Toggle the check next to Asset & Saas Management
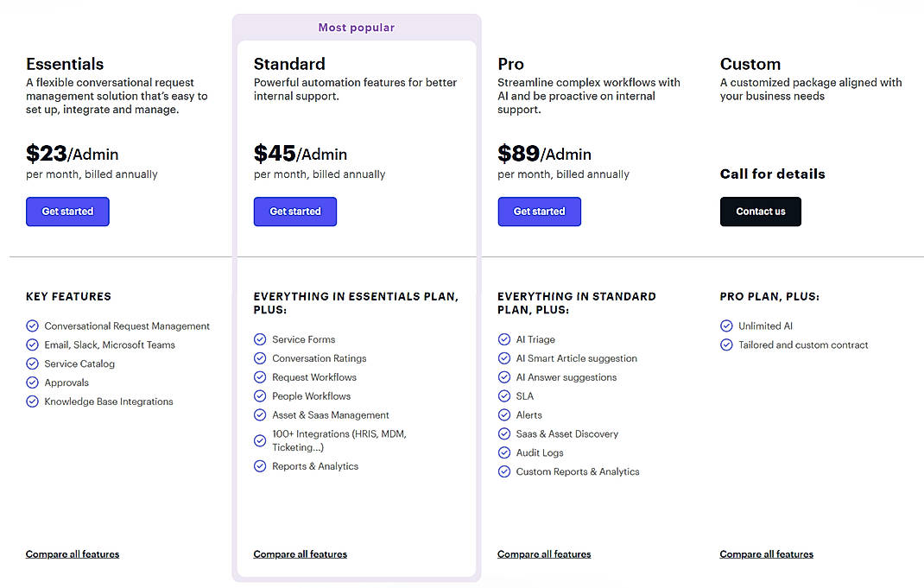 click(260, 414)
